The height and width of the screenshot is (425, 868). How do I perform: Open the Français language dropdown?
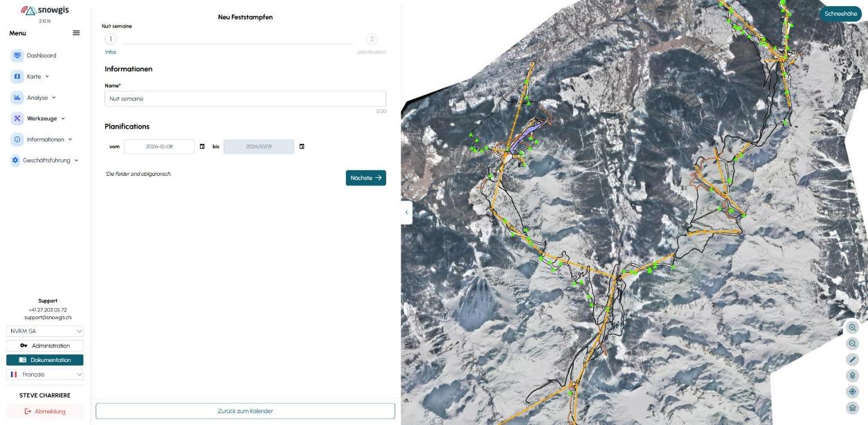coord(45,374)
